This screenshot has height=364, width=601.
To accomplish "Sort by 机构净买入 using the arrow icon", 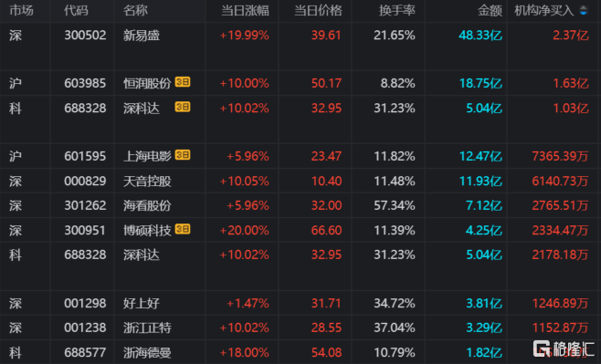I will tap(584, 11).
